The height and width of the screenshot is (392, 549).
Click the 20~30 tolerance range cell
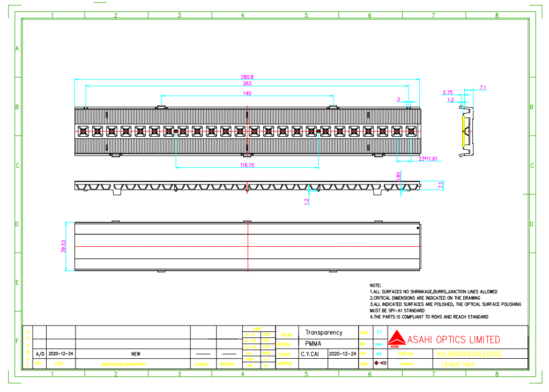[250, 347]
